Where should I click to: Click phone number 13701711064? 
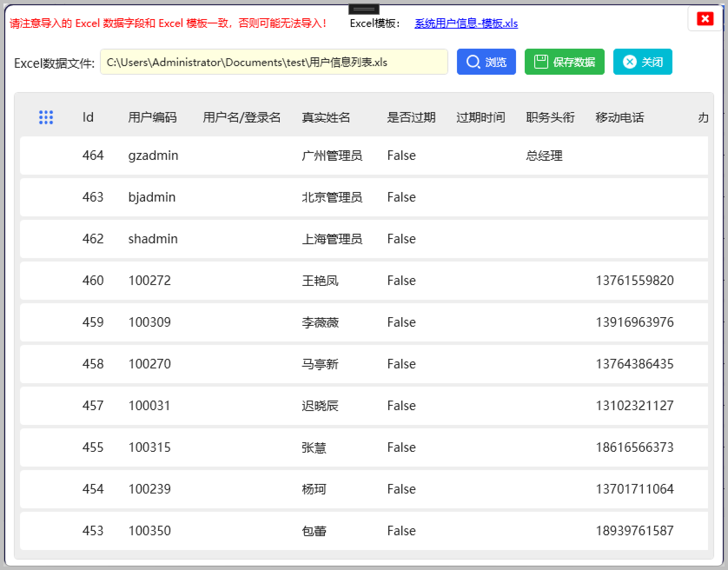pos(635,489)
